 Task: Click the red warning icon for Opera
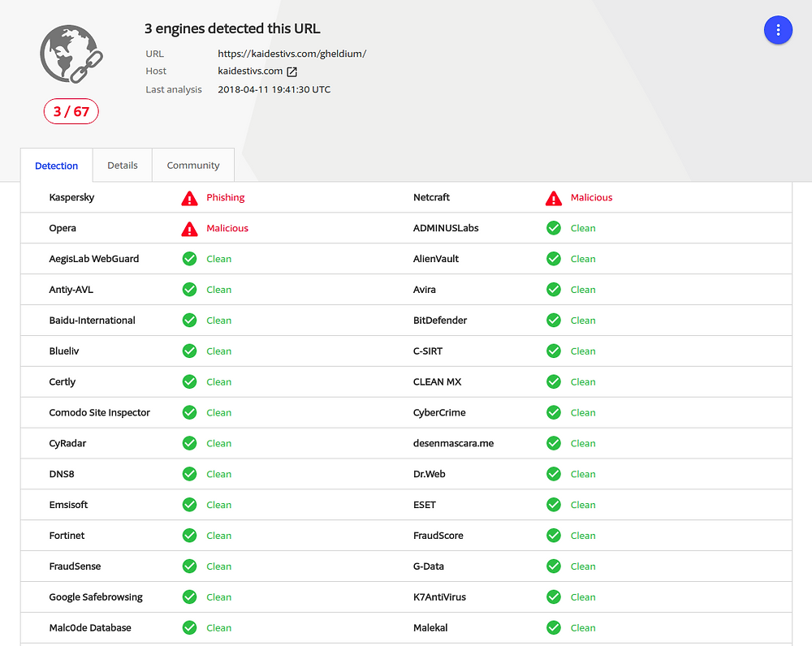(189, 228)
